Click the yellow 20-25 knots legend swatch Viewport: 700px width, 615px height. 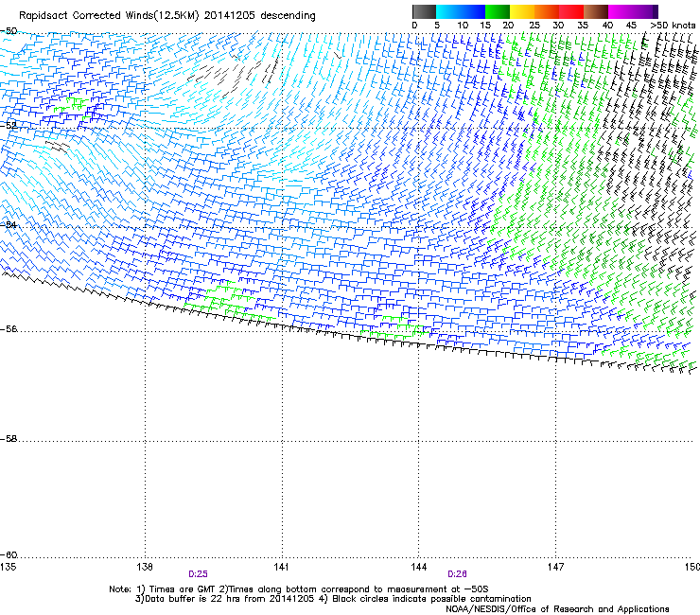click(522, 11)
